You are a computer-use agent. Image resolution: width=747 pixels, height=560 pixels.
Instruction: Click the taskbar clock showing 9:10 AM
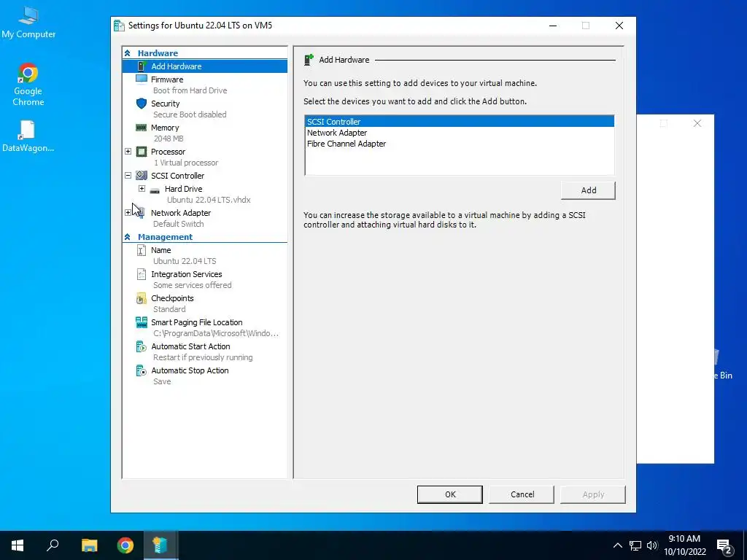(684, 545)
